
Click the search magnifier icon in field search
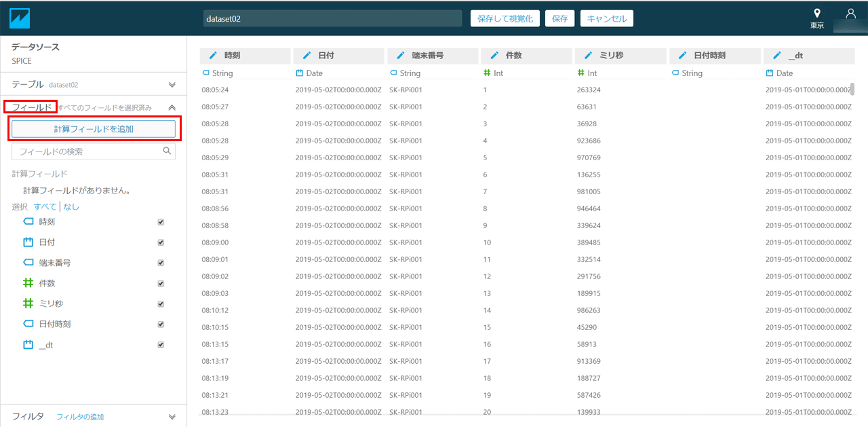click(167, 151)
